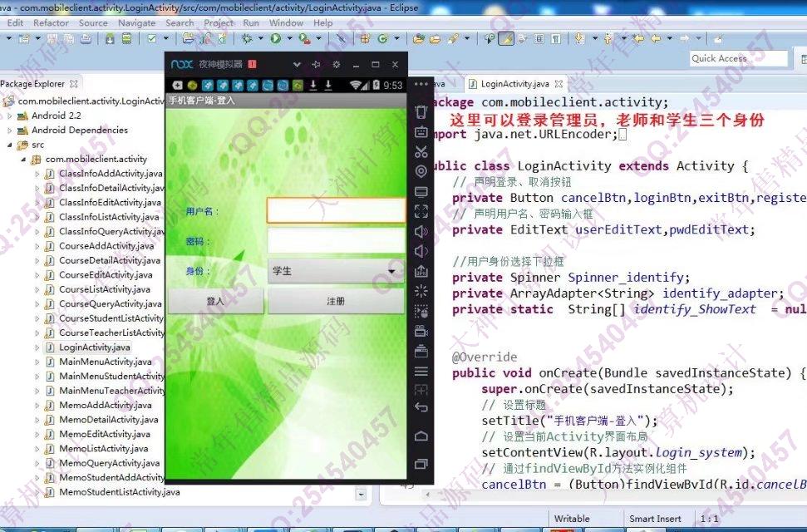Collapse the com.mobileclient.activity package node
Image resolution: width=807 pixels, height=532 pixels.
pos(23,160)
